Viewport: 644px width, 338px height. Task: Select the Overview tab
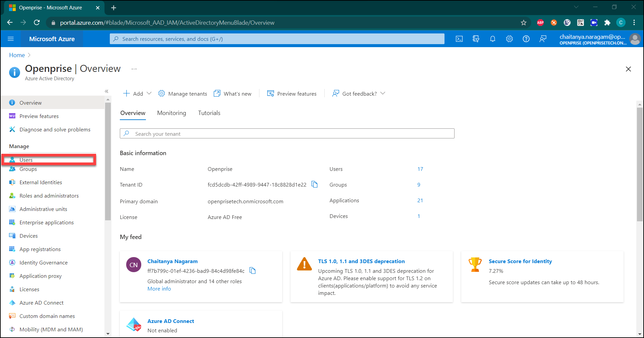(133, 113)
